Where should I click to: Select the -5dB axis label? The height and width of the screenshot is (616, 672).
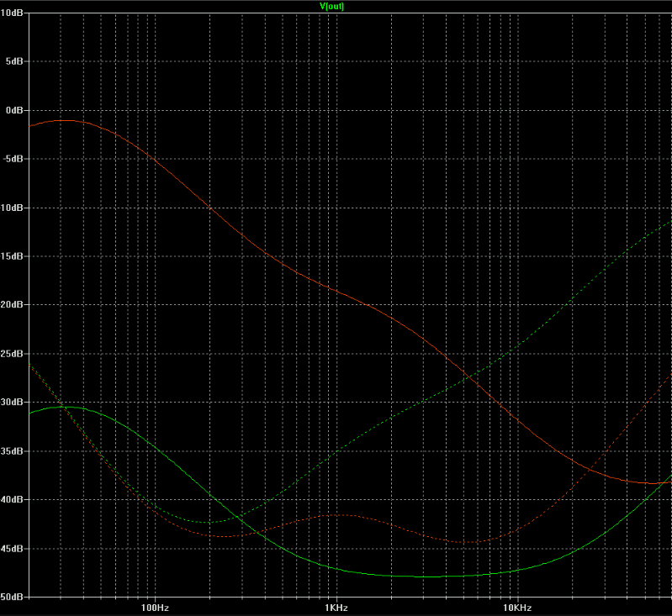click(12, 159)
